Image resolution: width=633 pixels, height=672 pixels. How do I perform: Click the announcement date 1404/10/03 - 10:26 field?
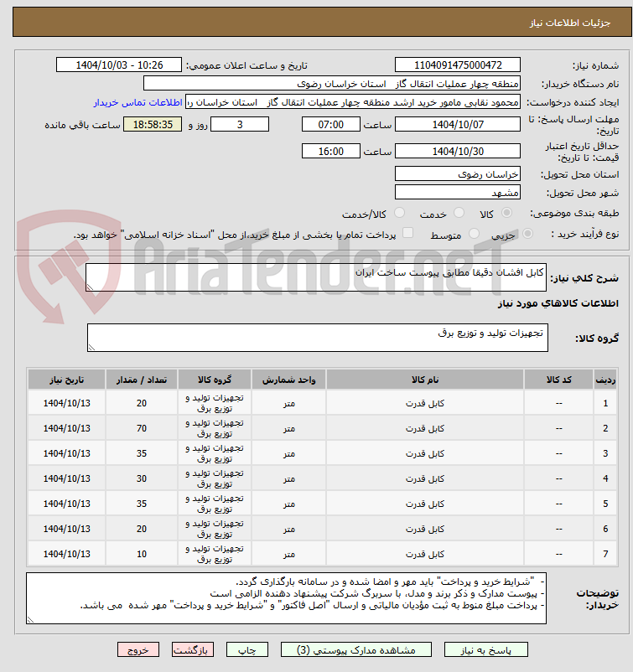pos(119,65)
